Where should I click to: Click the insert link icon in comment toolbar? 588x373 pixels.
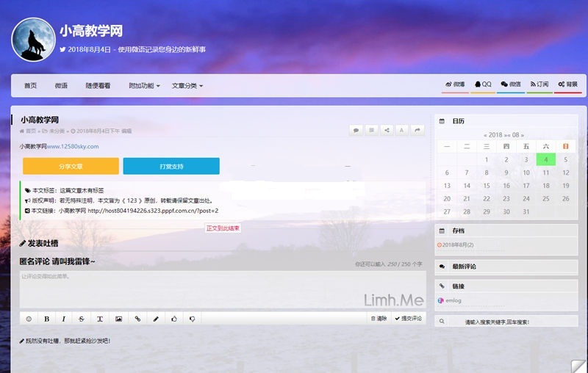pyautogui.click(x=137, y=319)
